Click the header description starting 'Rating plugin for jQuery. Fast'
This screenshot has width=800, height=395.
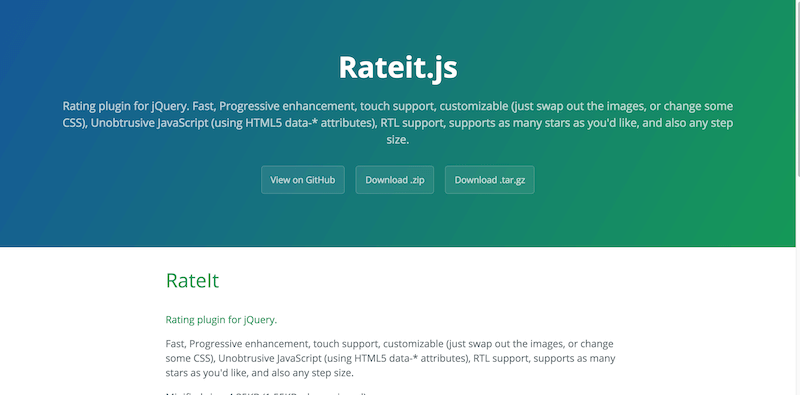coord(398,123)
